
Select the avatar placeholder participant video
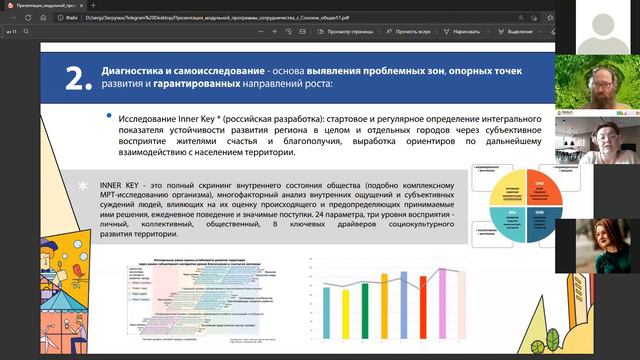pyautogui.click(x=603, y=27)
